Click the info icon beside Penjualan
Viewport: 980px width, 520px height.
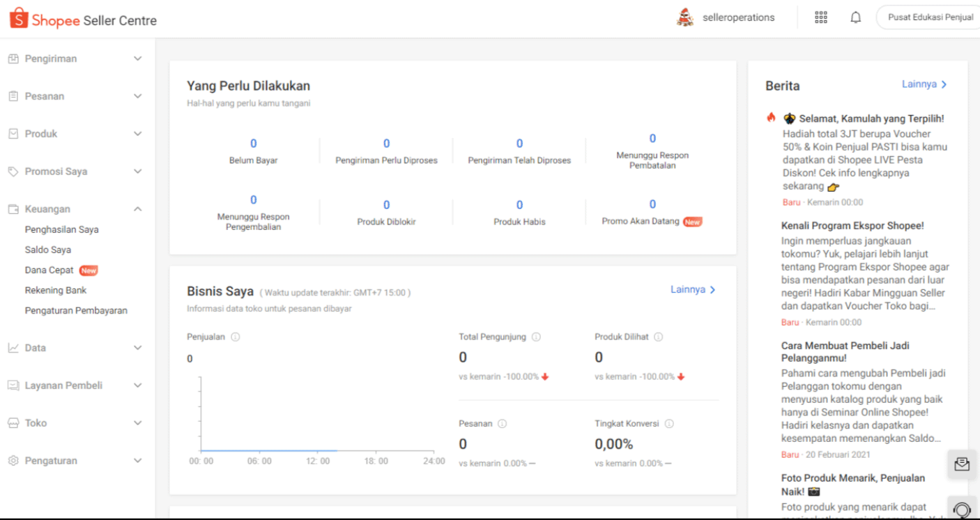click(236, 337)
